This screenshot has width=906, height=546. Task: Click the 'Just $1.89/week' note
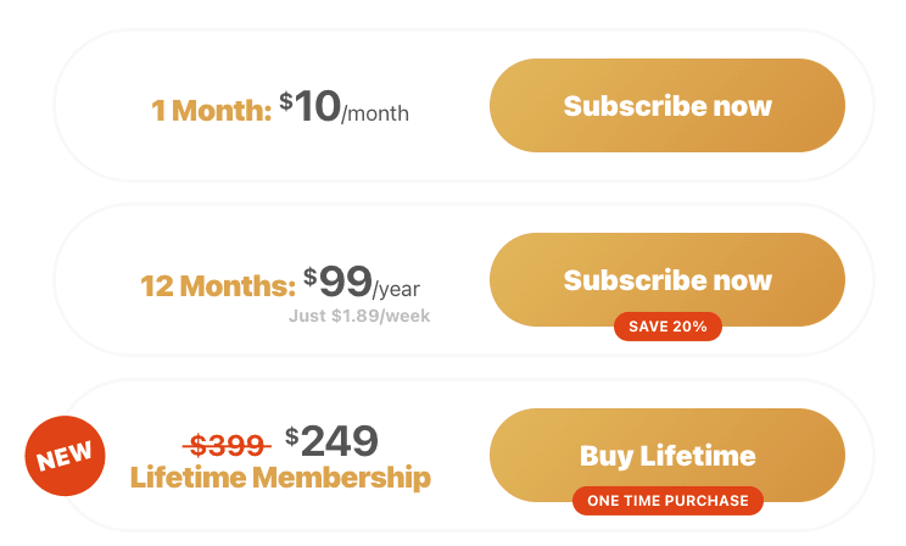[x=359, y=316]
